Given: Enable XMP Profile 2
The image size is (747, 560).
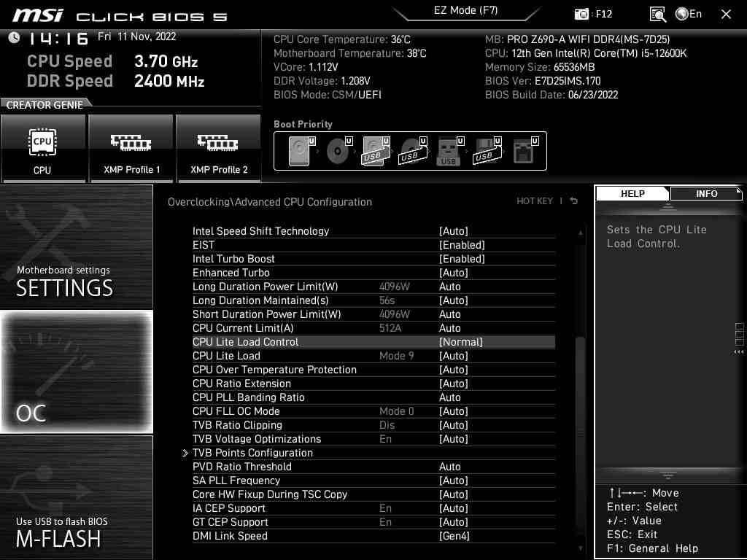Looking at the screenshot, I should pos(219,148).
